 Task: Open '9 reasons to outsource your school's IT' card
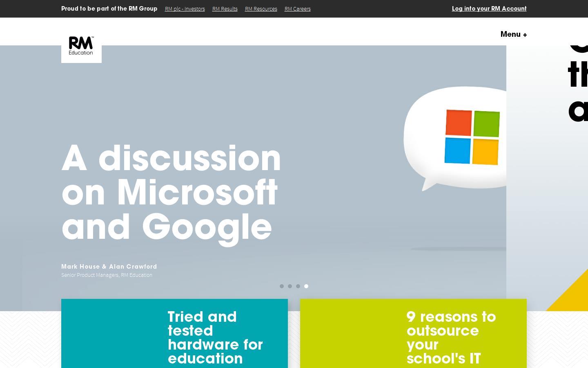tap(413, 334)
